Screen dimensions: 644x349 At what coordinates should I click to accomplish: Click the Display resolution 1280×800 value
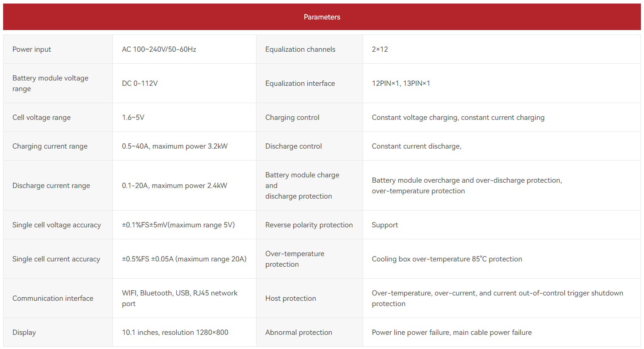coord(175,332)
